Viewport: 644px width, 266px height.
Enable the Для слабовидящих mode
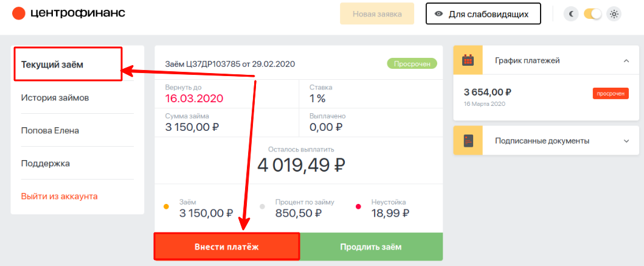(483, 14)
